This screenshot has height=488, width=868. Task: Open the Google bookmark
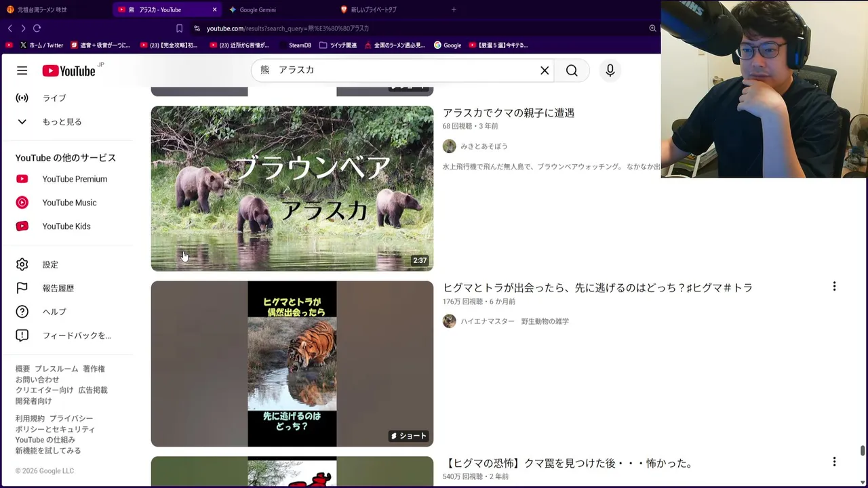pyautogui.click(x=448, y=45)
